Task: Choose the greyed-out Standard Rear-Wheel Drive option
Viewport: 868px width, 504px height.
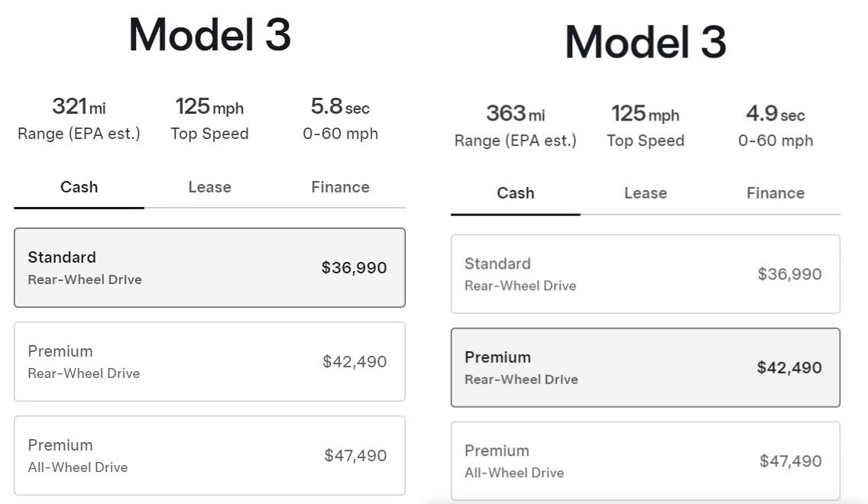Action: pos(645,274)
